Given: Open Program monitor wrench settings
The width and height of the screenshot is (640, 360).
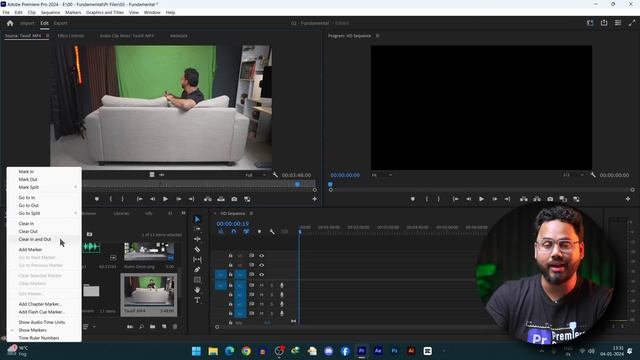Looking at the screenshot, I should [x=593, y=175].
